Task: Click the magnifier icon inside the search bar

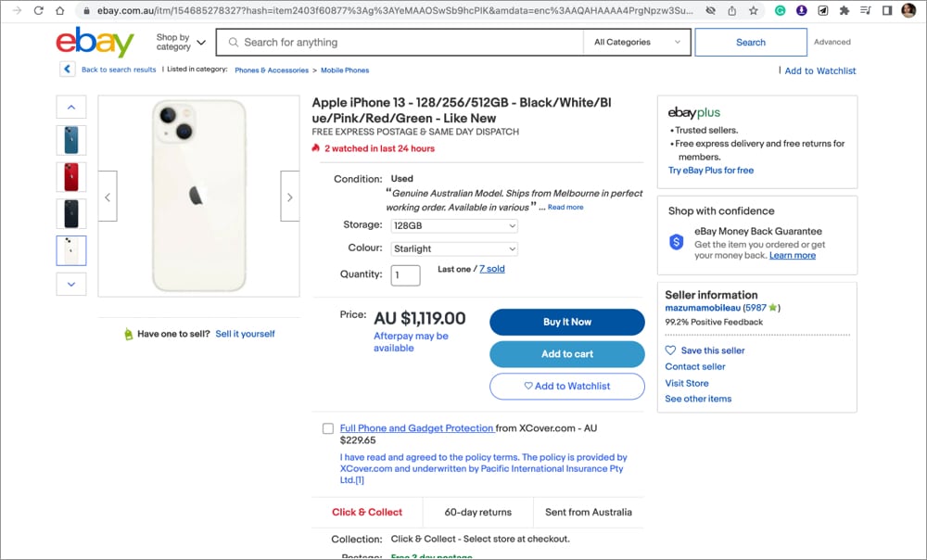Action: tap(234, 42)
